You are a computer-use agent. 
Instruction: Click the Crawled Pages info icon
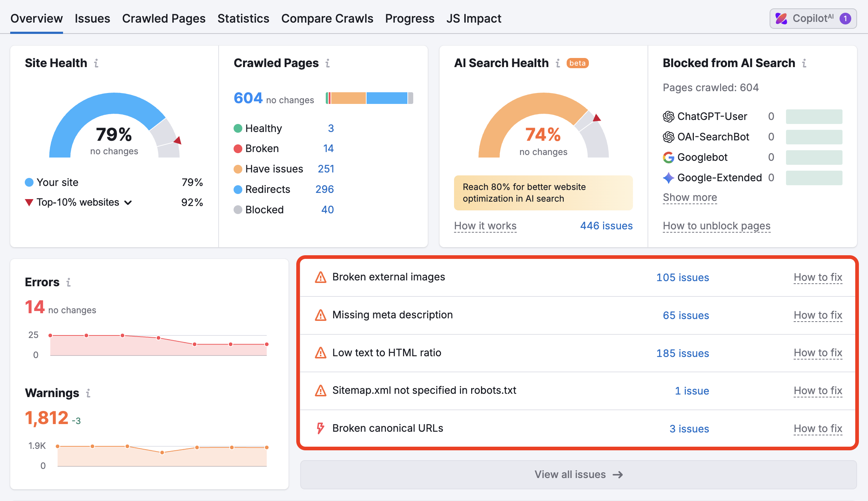pos(328,63)
